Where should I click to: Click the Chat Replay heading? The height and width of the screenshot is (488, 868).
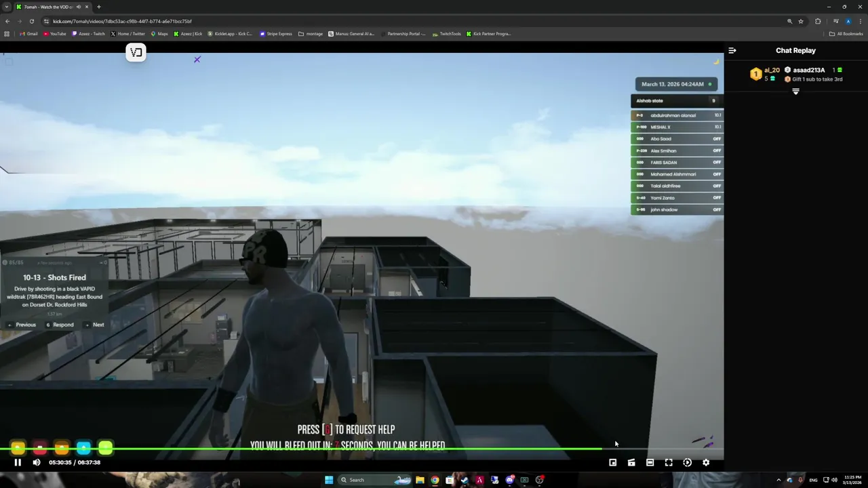tap(795, 50)
